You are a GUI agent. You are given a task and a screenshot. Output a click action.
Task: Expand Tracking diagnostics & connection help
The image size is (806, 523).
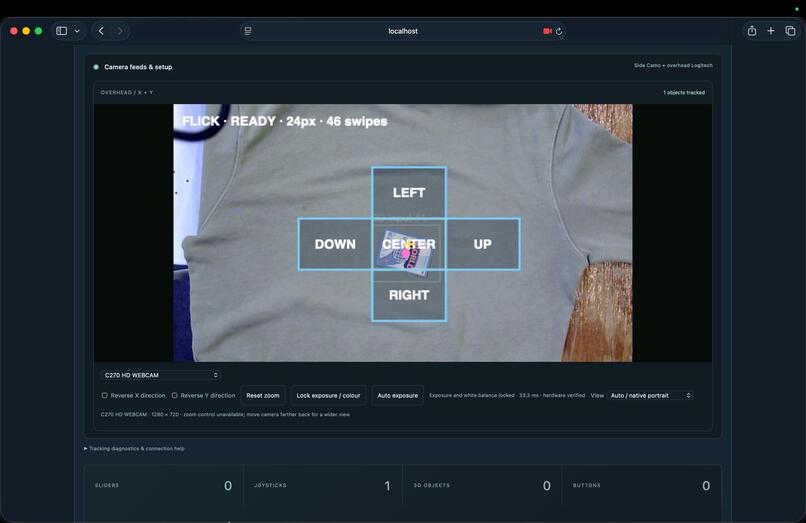coord(134,448)
